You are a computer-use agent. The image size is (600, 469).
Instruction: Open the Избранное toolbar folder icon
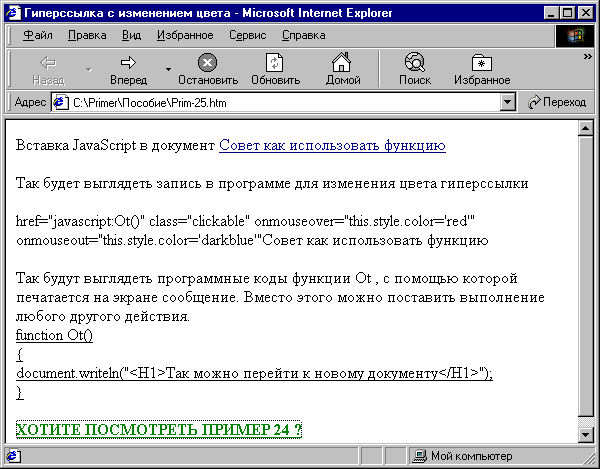click(482, 62)
